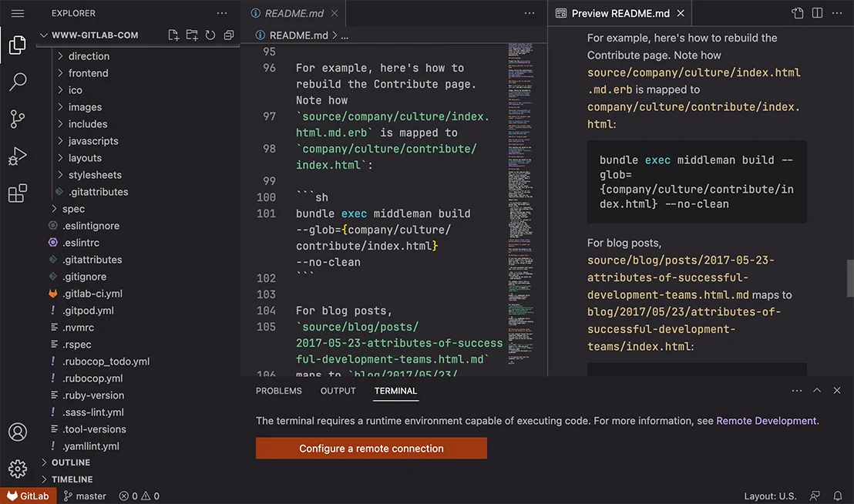Click the New File icon in Explorer

(x=173, y=35)
